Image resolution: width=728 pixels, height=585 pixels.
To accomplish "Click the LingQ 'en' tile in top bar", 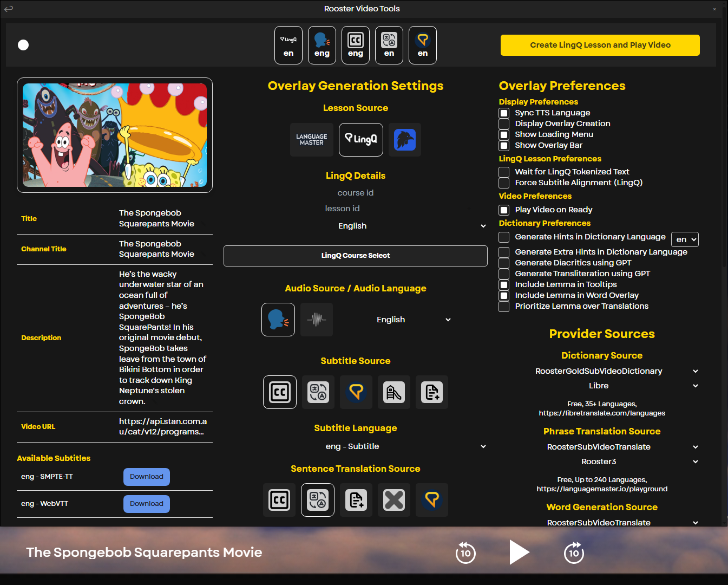I will click(288, 45).
